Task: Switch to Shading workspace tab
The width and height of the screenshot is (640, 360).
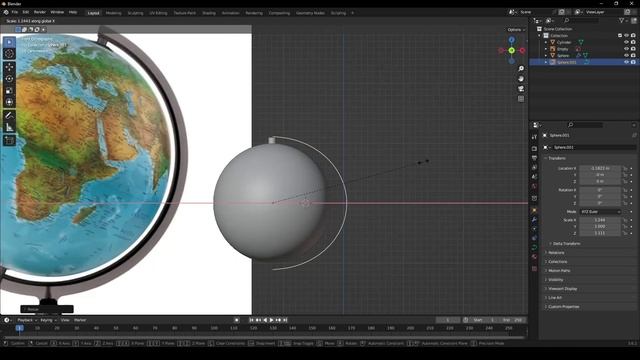Action: pos(209,13)
